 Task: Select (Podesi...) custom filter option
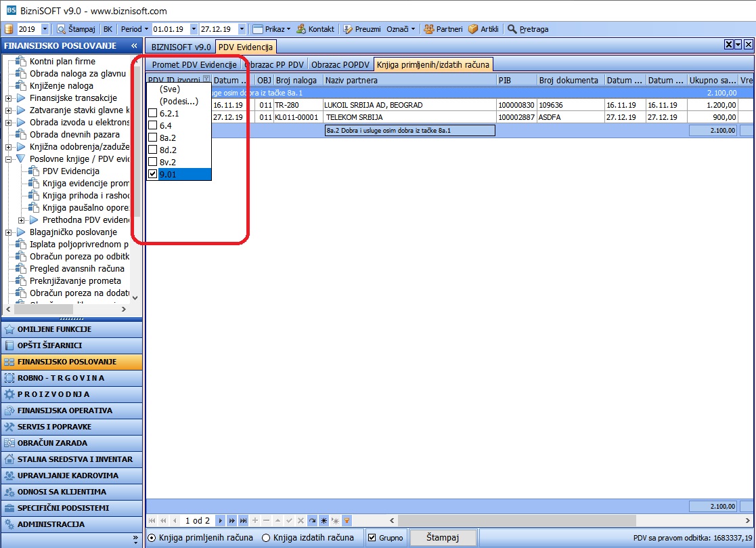[179, 102]
